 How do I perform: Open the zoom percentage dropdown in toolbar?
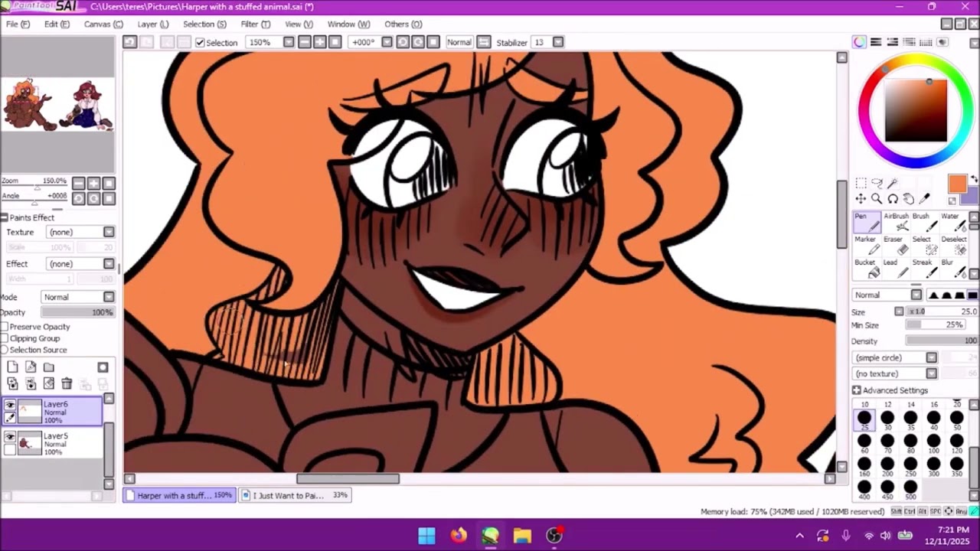coord(289,42)
